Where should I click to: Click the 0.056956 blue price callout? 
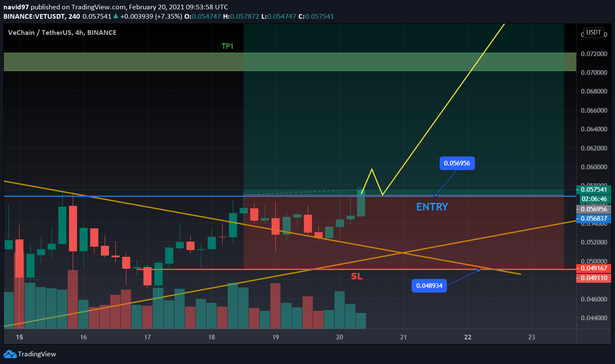tap(457, 163)
